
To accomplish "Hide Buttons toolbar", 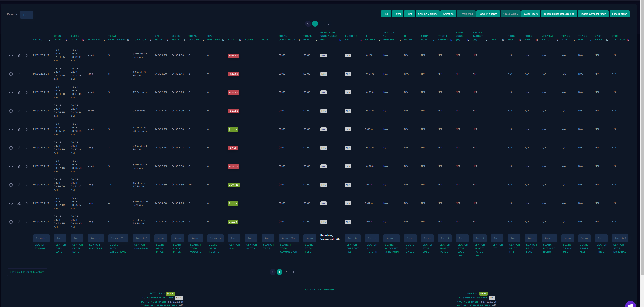I will 619,14.
